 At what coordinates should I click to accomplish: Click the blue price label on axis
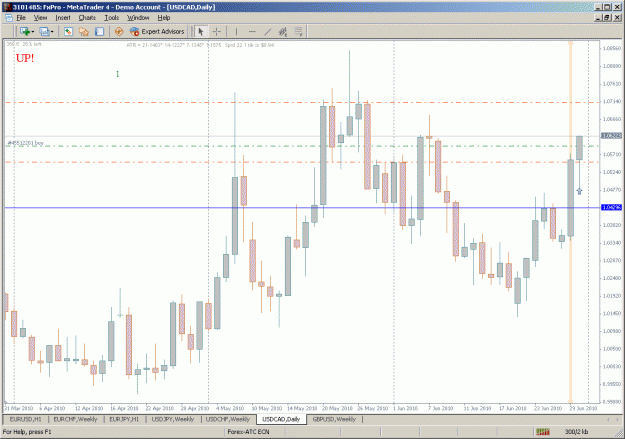point(611,207)
